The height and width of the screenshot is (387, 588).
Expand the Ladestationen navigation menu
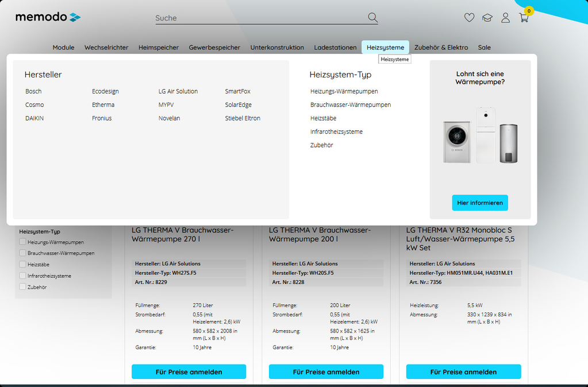click(x=335, y=48)
